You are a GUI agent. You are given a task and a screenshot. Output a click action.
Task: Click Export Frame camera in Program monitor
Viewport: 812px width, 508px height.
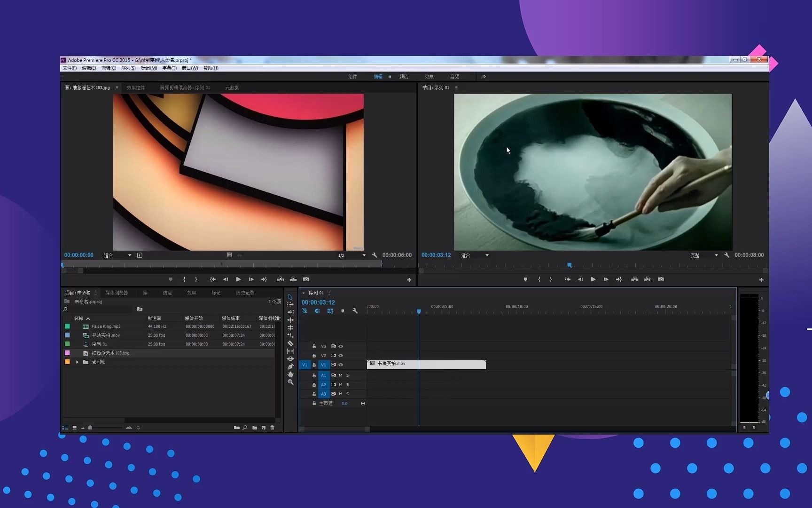point(661,279)
